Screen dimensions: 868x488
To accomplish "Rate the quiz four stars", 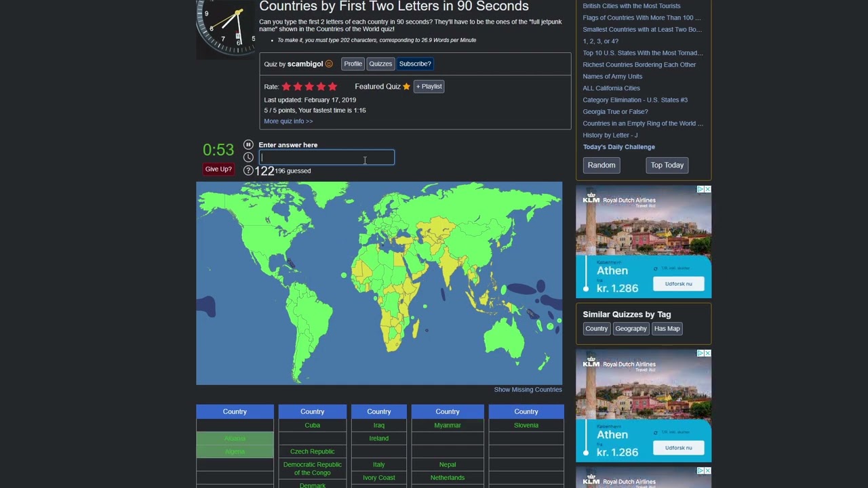I will (321, 86).
